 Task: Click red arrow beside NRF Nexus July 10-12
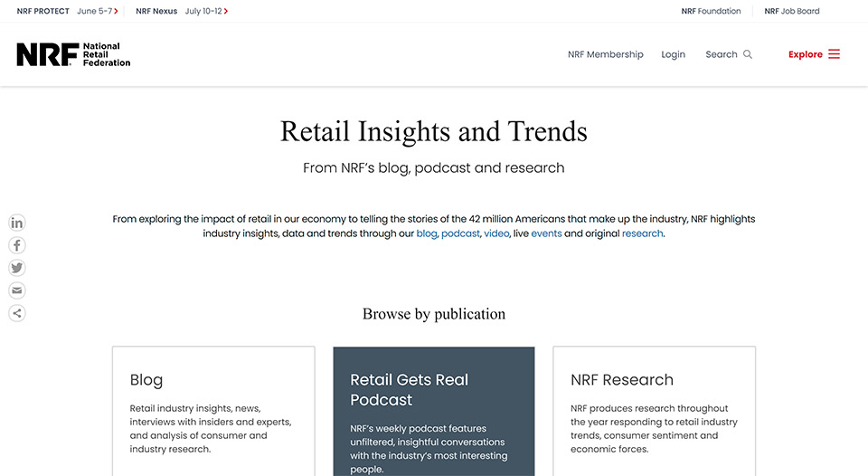coord(226,11)
